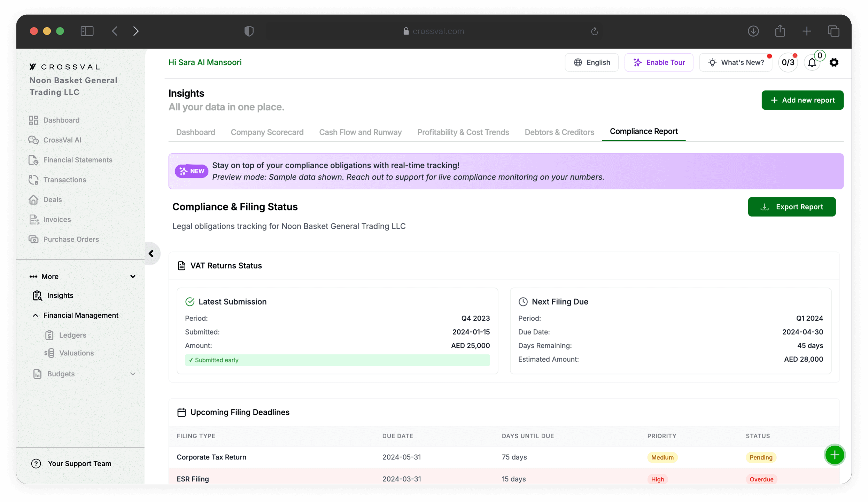Click the browser address bar
Viewport: 868px width, 502px height.
pyautogui.click(x=434, y=31)
